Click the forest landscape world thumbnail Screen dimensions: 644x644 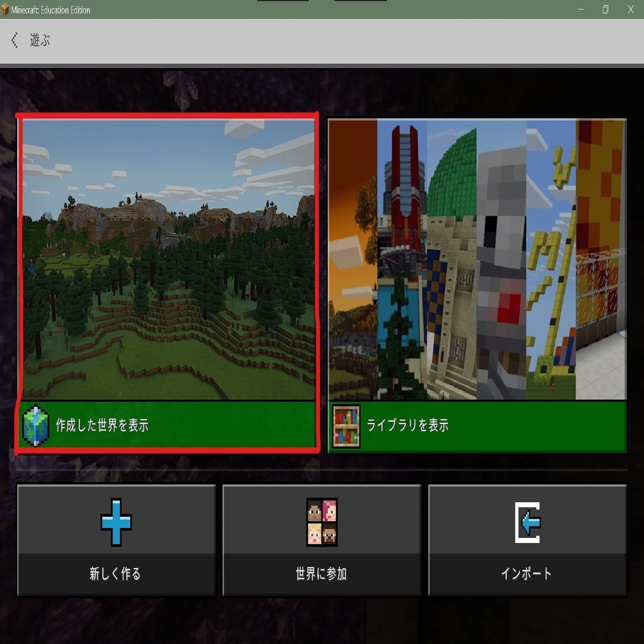[169, 259]
